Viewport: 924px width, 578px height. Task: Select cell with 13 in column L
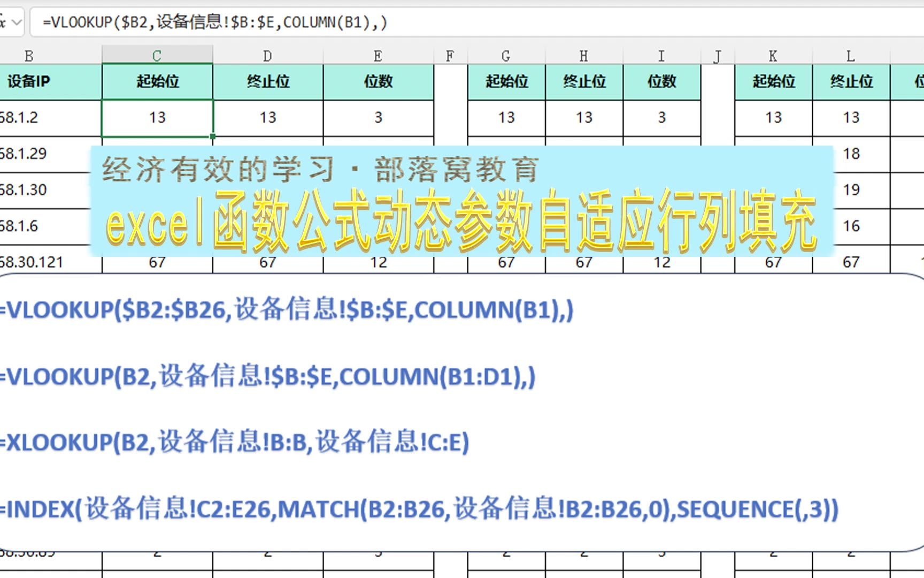pos(851,118)
